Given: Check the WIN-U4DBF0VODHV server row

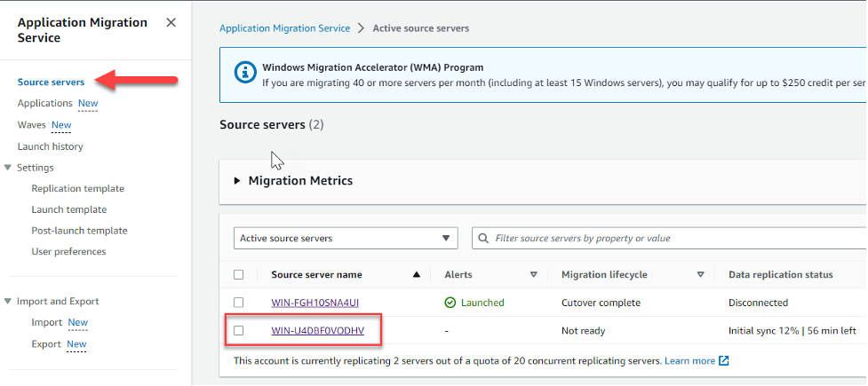Looking at the screenshot, I should click(238, 331).
